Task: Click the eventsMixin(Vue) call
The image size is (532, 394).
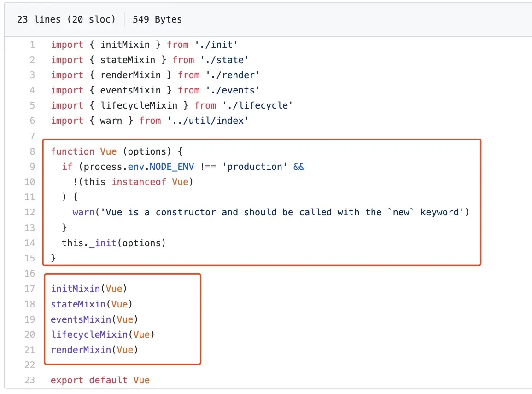Action: click(93, 319)
